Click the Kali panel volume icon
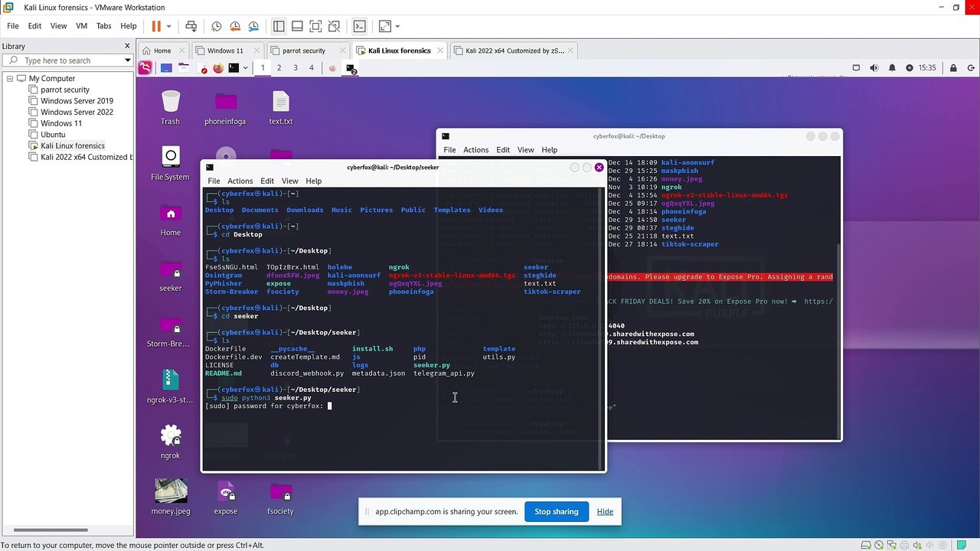980x551 pixels. tap(875, 68)
